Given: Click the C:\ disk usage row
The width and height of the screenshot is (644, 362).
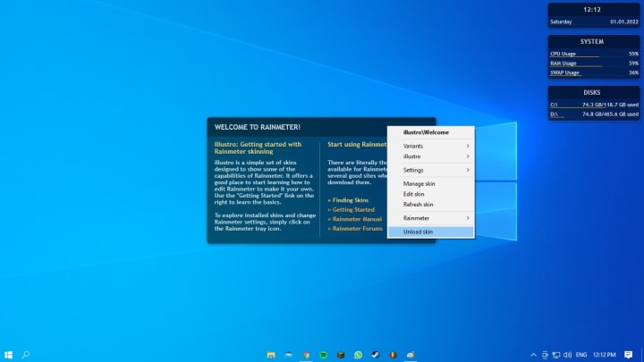Looking at the screenshot, I should (x=594, y=105).
